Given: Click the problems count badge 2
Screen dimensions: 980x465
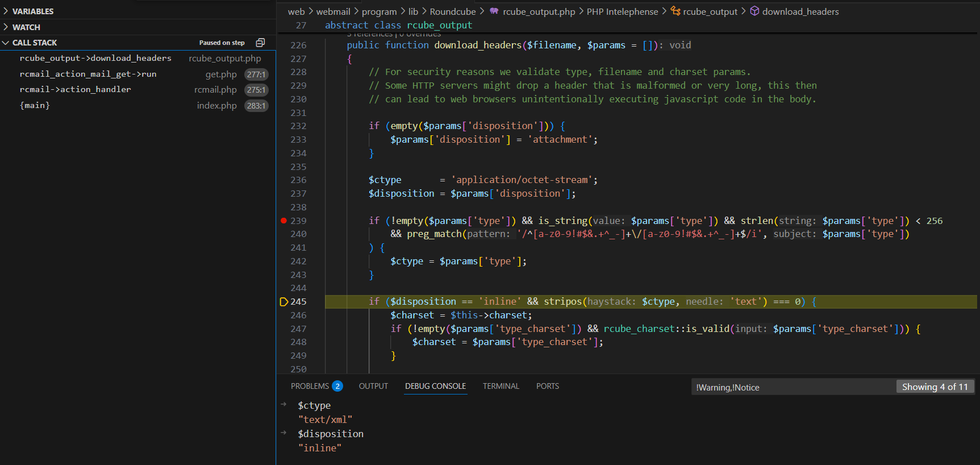Looking at the screenshot, I should 337,386.
